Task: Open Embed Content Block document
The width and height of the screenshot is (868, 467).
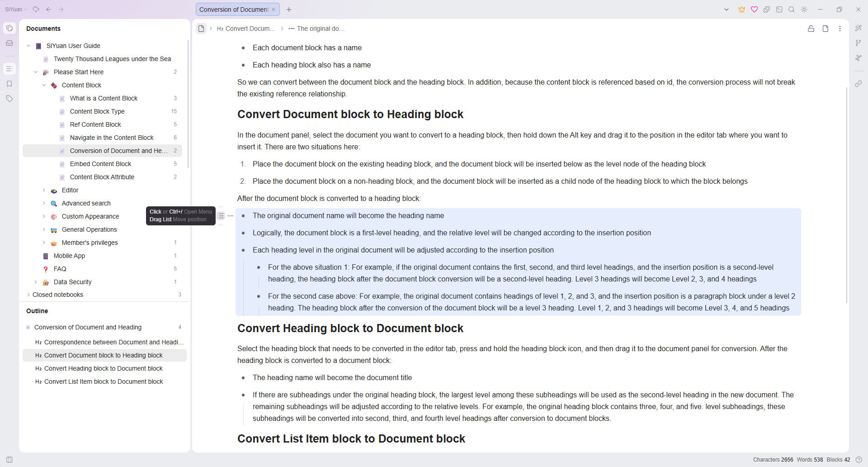Action: coord(100,164)
